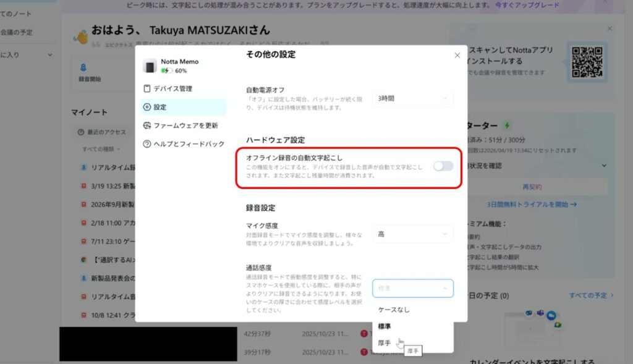Click the 設定 gear icon in sidebar
633x364 pixels.
point(147,107)
